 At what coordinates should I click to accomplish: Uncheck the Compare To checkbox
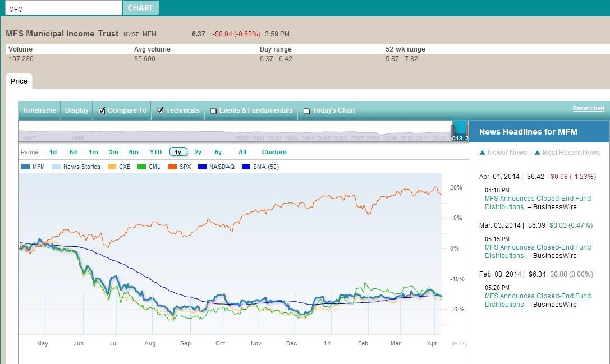[102, 110]
